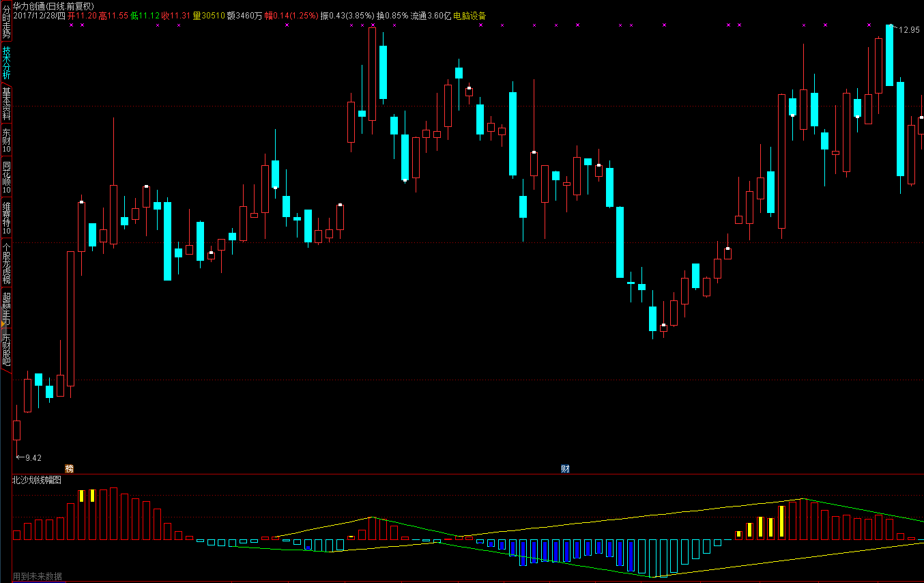This screenshot has height=583, width=924.
Task: Click the float value 流通3.60亿
Action: point(431,15)
